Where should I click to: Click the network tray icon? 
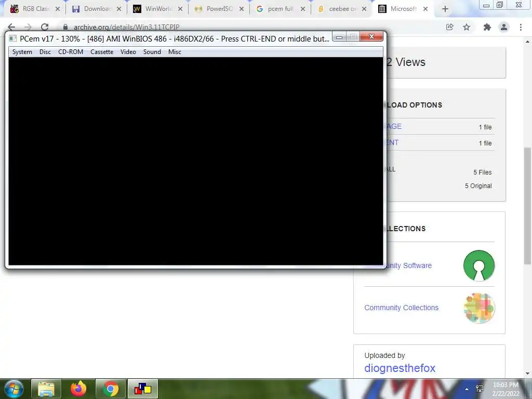pos(480,389)
